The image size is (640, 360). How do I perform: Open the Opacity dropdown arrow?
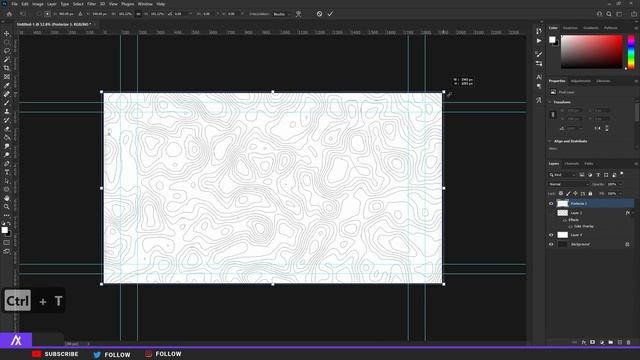620,184
